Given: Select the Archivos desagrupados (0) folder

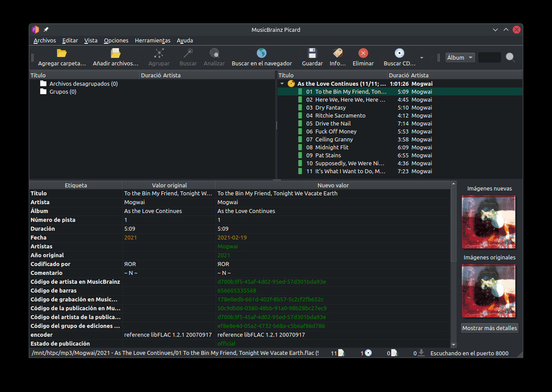Looking at the screenshot, I should [83, 84].
